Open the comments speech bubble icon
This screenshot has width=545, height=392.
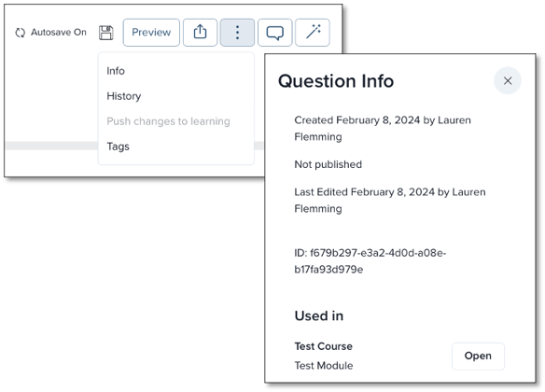[275, 33]
